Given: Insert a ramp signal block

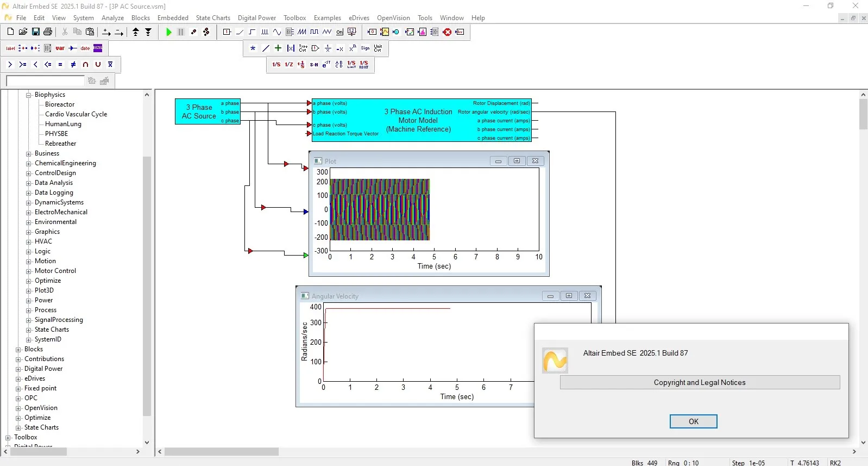Looking at the screenshot, I should [240, 32].
